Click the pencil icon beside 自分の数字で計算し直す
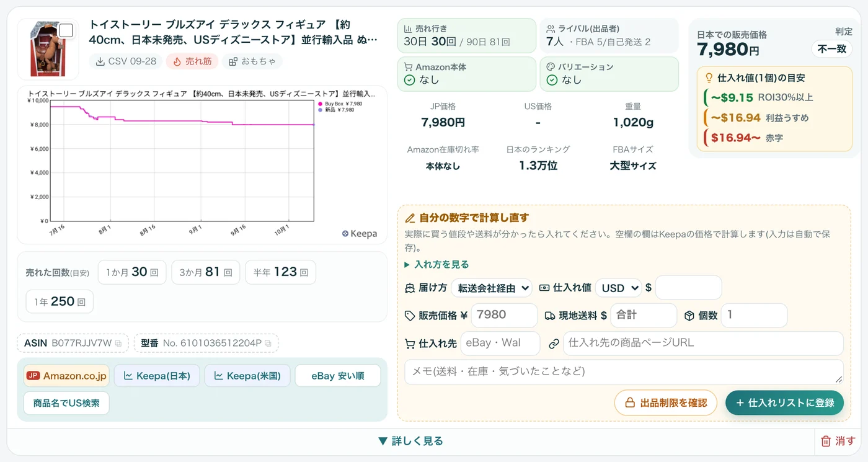868x462 pixels. point(410,218)
